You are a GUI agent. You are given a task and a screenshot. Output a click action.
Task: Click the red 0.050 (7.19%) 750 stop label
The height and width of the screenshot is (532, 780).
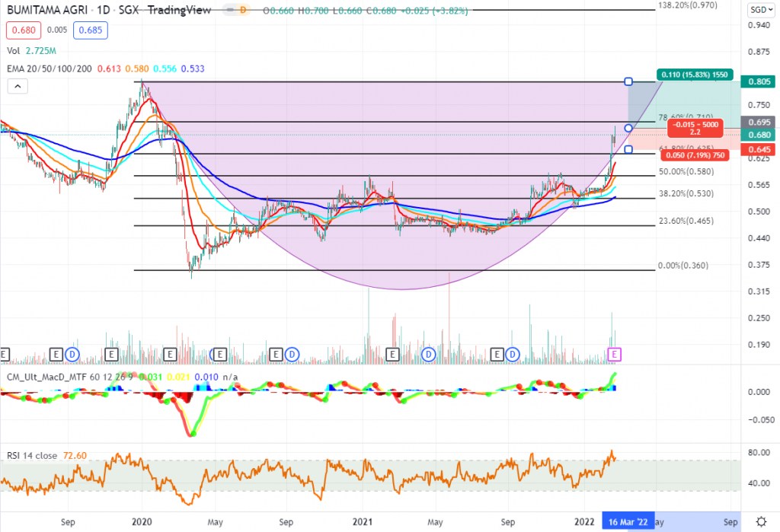[695, 155]
